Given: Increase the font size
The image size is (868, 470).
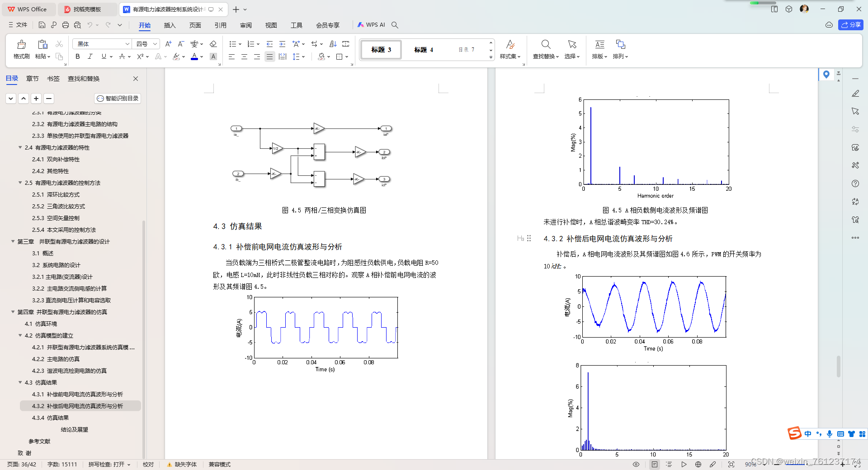Looking at the screenshot, I should pos(168,44).
